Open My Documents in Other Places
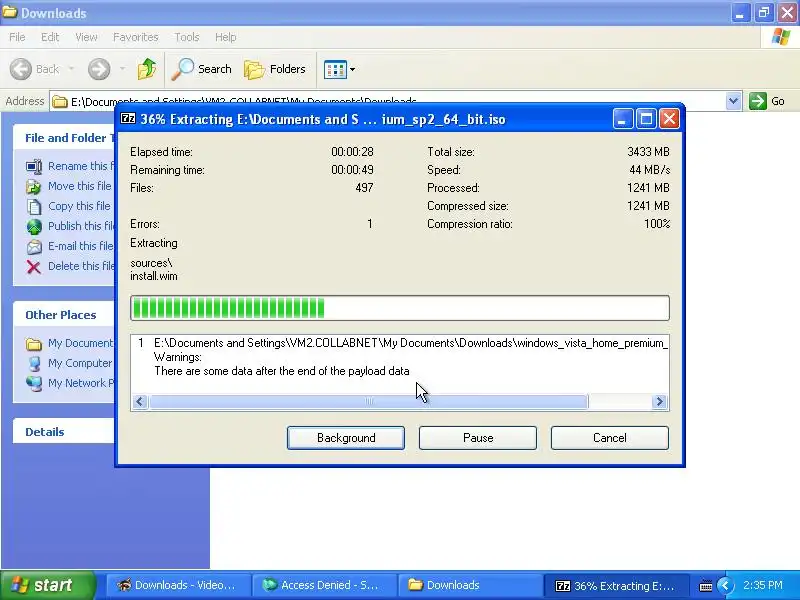The height and width of the screenshot is (600, 800). point(70,343)
